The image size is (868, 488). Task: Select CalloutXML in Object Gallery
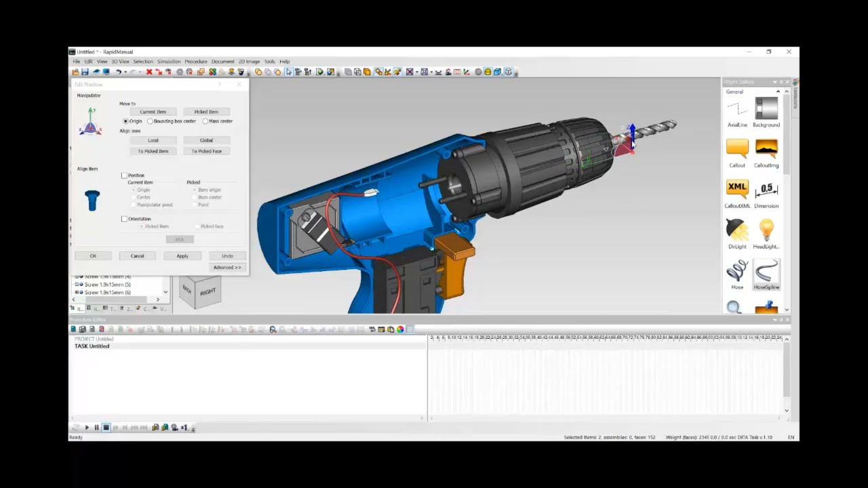pyautogui.click(x=737, y=195)
